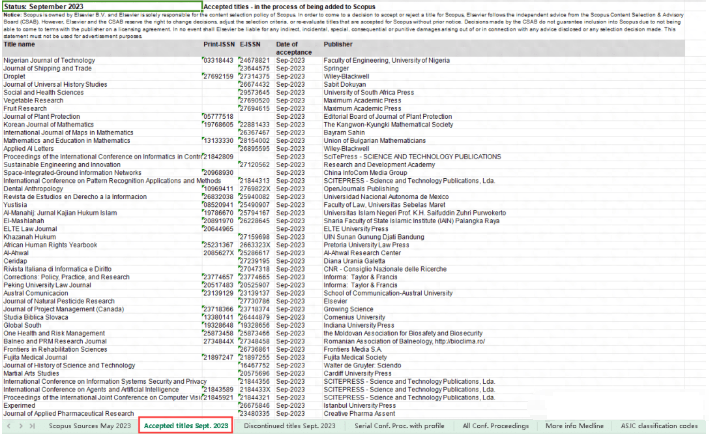Select the Austral Comunicacion cell
The width and height of the screenshot is (709, 434).
point(36,293)
